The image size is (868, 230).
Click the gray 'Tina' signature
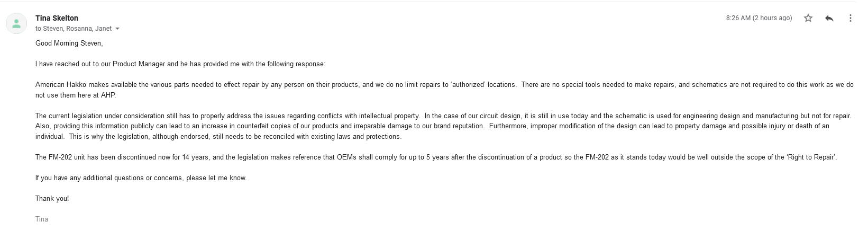point(42,219)
